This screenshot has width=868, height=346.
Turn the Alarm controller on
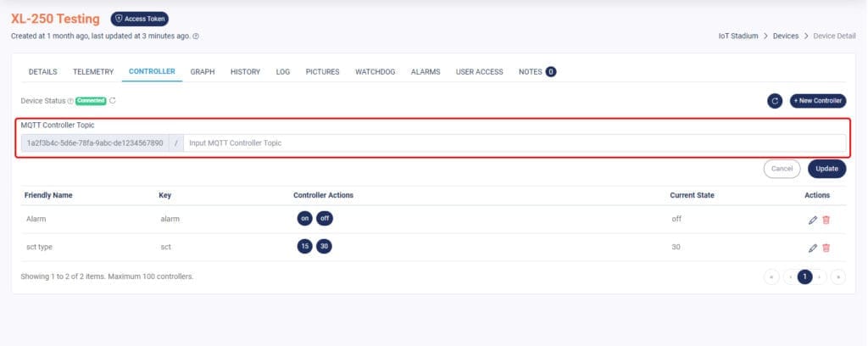tap(304, 219)
